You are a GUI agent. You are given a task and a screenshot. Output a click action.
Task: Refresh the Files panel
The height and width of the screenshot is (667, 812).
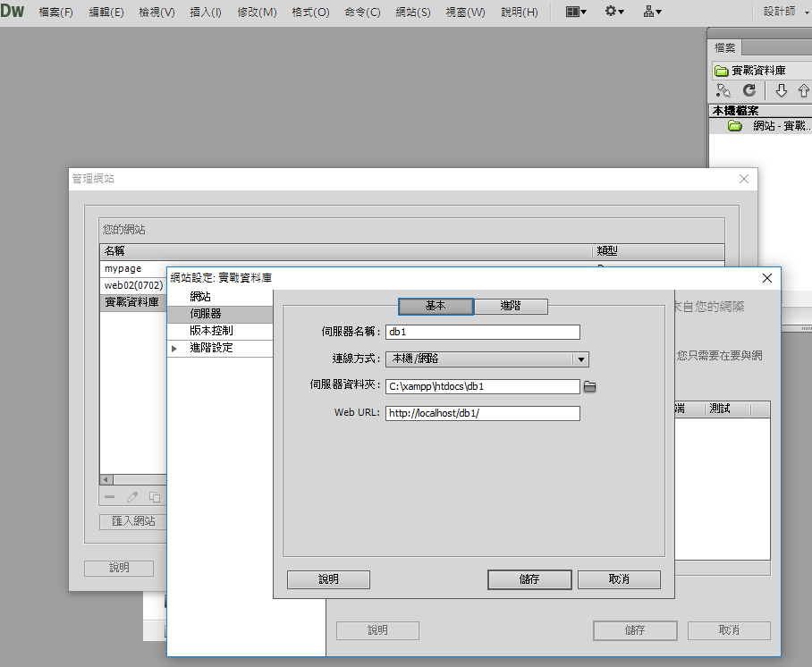(749, 90)
